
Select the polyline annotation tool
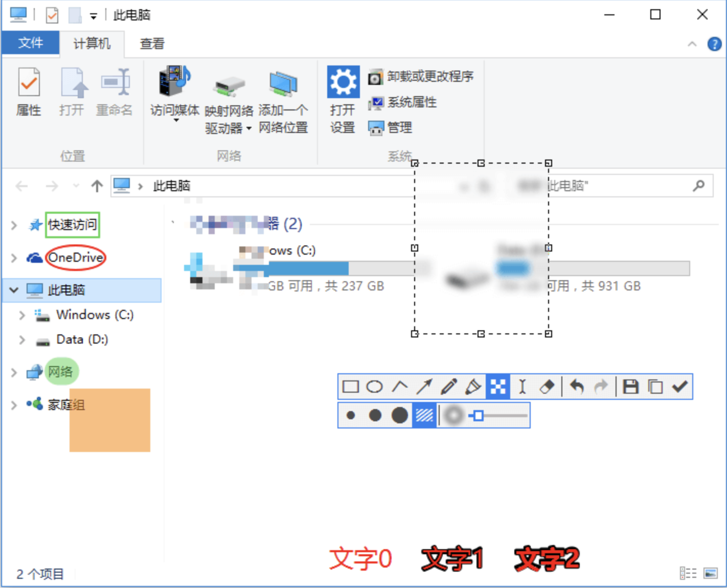(x=400, y=387)
